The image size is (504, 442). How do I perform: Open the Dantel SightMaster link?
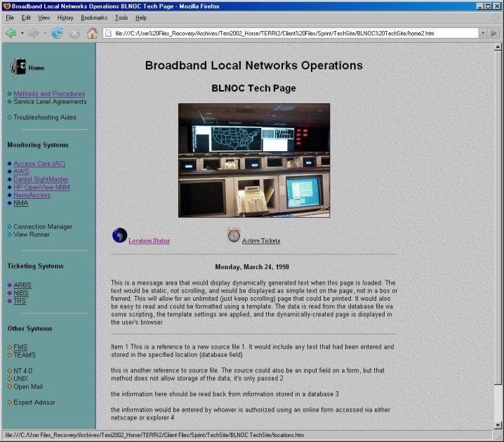pyautogui.click(x=41, y=179)
